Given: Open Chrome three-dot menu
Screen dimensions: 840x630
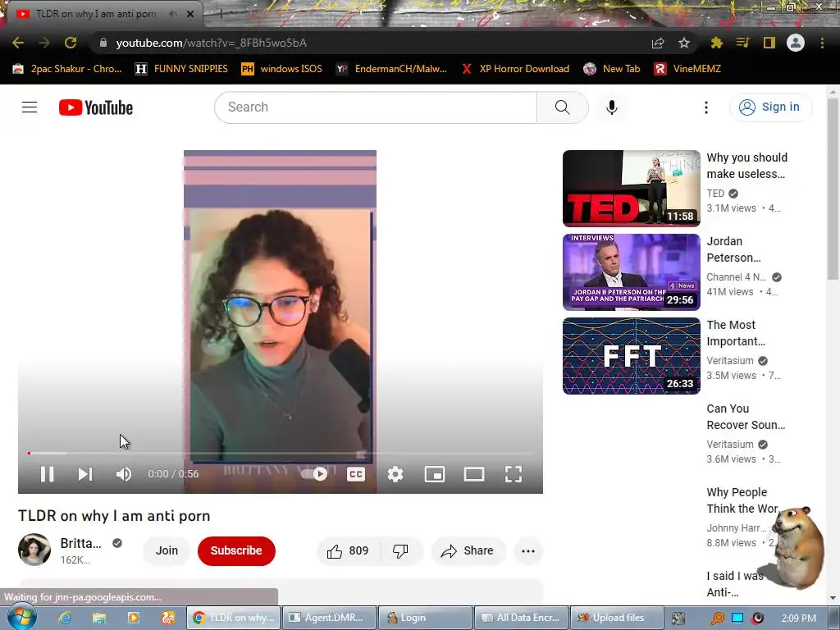Looking at the screenshot, I should pyautogui.click(x=822, y=43).
